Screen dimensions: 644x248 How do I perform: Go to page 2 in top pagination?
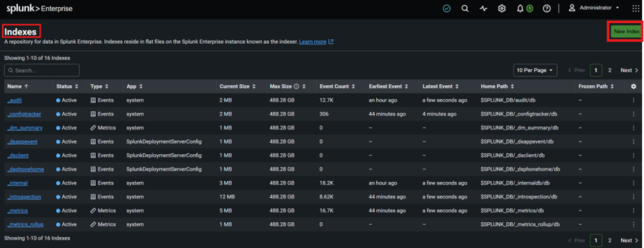point(610,70)
